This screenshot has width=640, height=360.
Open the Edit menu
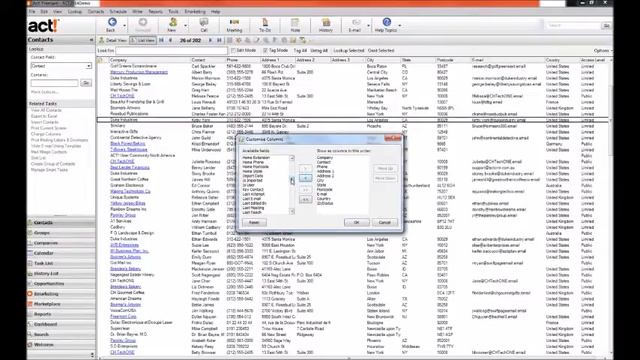tap(44, 12)
